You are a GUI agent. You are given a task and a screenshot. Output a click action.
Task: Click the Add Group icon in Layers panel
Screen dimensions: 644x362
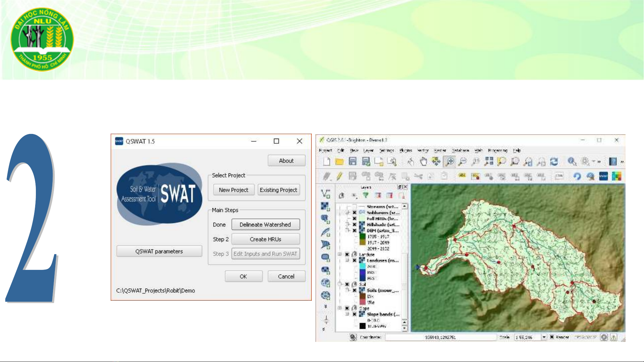click(342, 195)
